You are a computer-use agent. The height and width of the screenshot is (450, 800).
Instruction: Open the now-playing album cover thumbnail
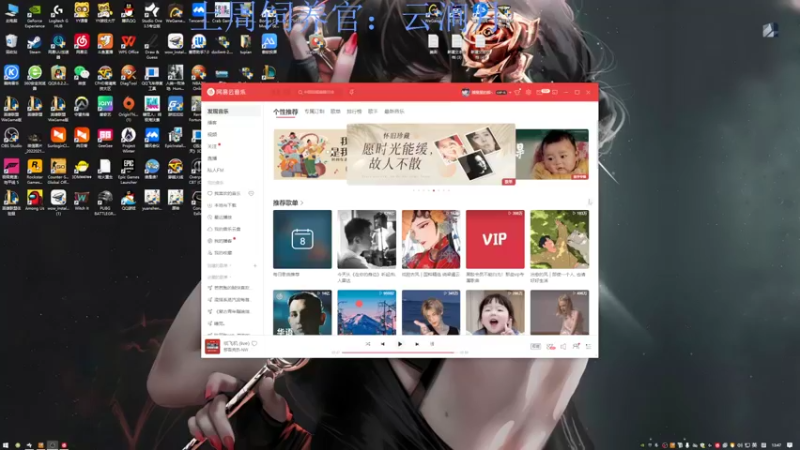point(212,346)
